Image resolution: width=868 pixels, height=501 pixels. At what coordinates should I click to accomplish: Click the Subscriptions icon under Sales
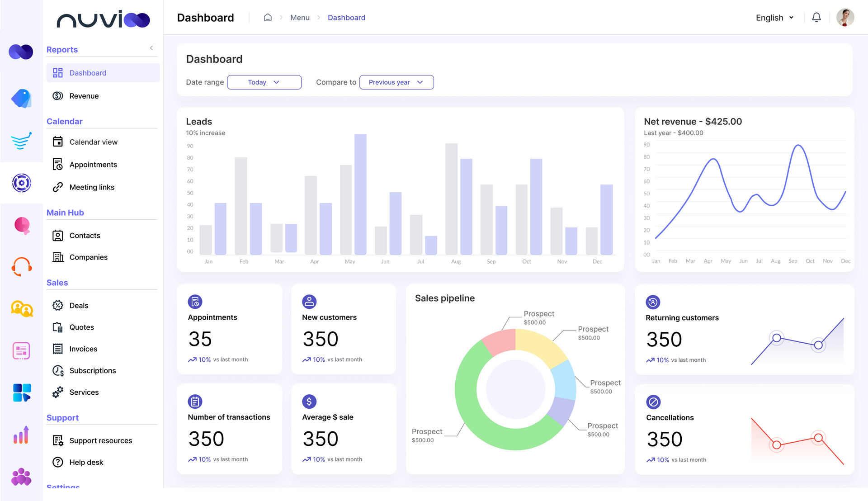[x=57, y=370]
